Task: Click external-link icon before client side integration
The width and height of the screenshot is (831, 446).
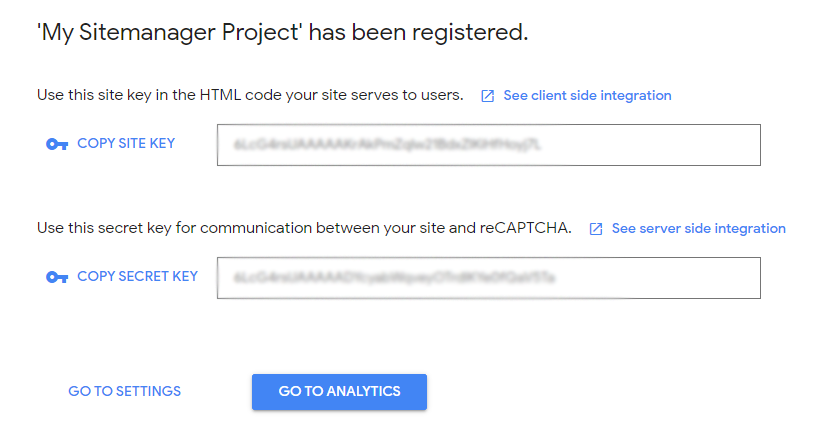Action: point(488,96)
